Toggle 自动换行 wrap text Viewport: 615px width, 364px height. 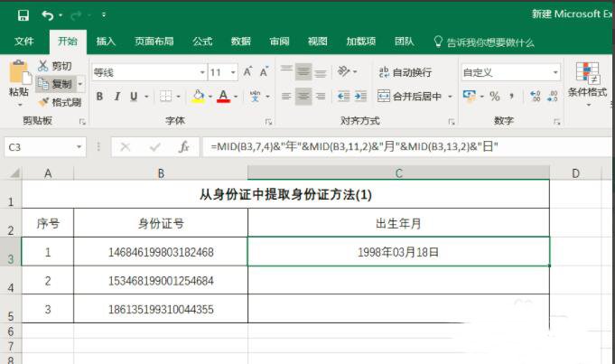pyautogui.click(x=405, y=72)
